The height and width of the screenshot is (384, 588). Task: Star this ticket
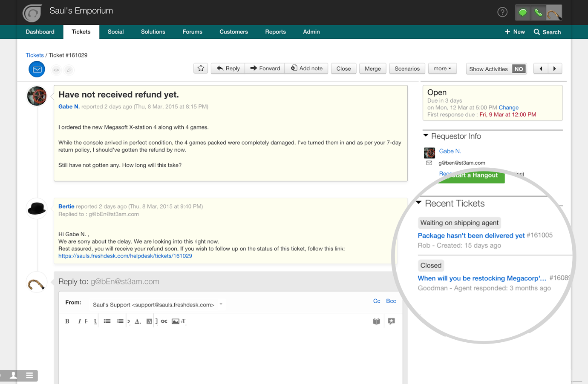tap(201, 68)
